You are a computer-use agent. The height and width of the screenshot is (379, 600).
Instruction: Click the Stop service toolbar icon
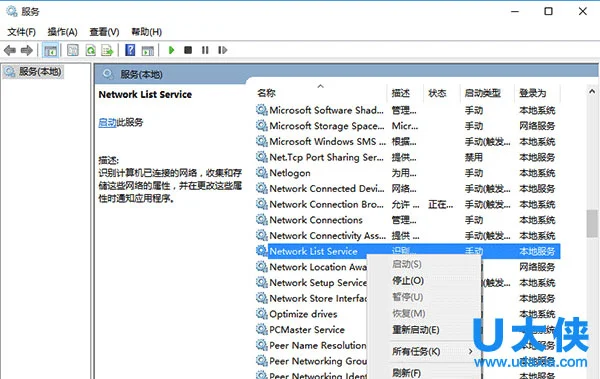point(188,50)
